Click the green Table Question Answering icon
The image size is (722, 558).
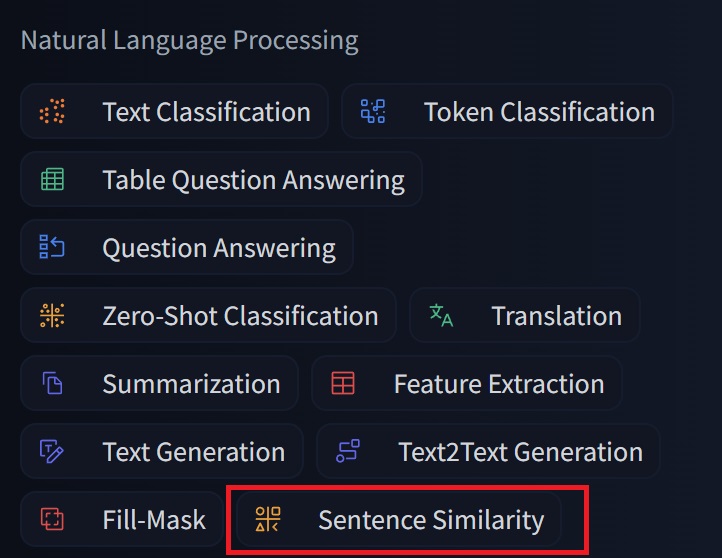(x=52, y=180)
